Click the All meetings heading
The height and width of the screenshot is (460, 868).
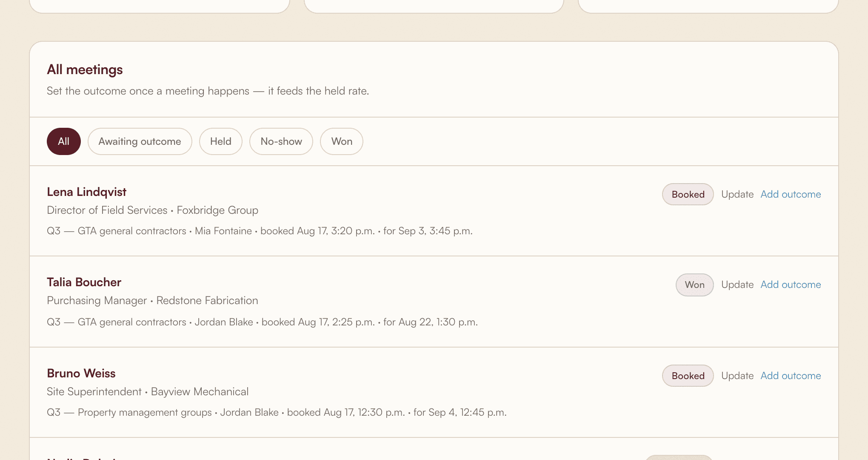pyautogui.click(x=85, y=69)
